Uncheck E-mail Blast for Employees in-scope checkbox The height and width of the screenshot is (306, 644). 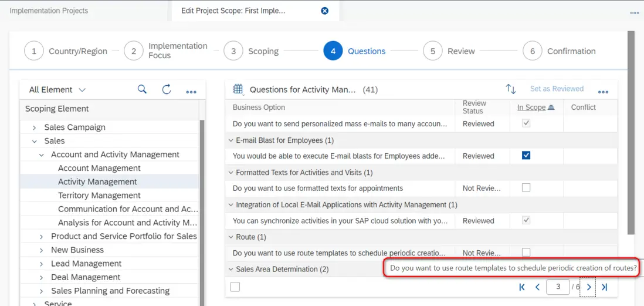click(x=526, y=156)
